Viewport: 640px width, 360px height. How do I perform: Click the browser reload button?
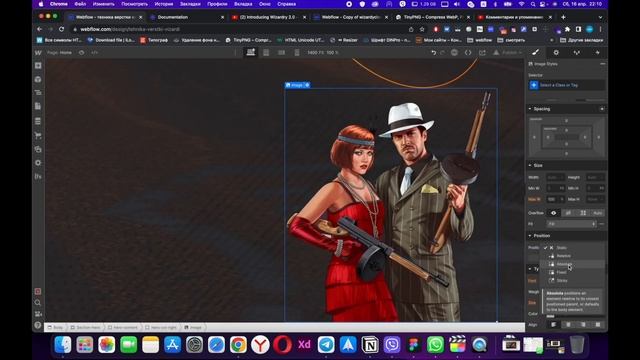click(61, 29)
